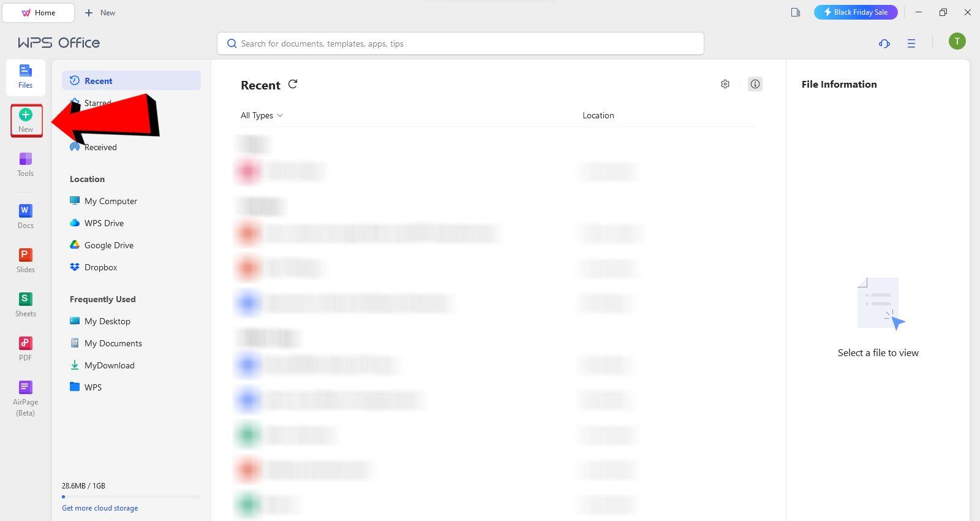
Task: Open the PDF app icon
Action: point(26,349)
